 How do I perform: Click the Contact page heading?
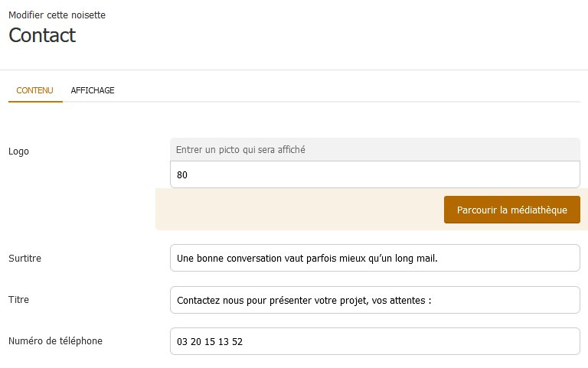click(42, 35)
